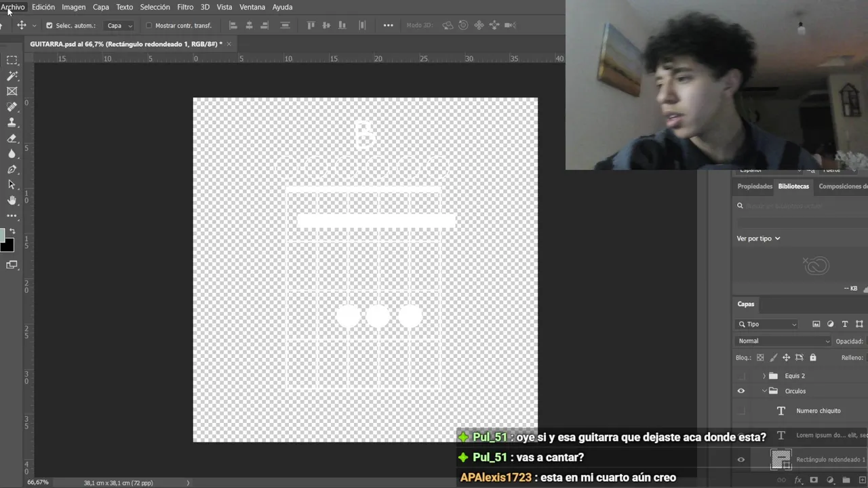Click the zoom percentage field 66,67%
Viewport: 868px width, 488px height.
coord(38,483)
